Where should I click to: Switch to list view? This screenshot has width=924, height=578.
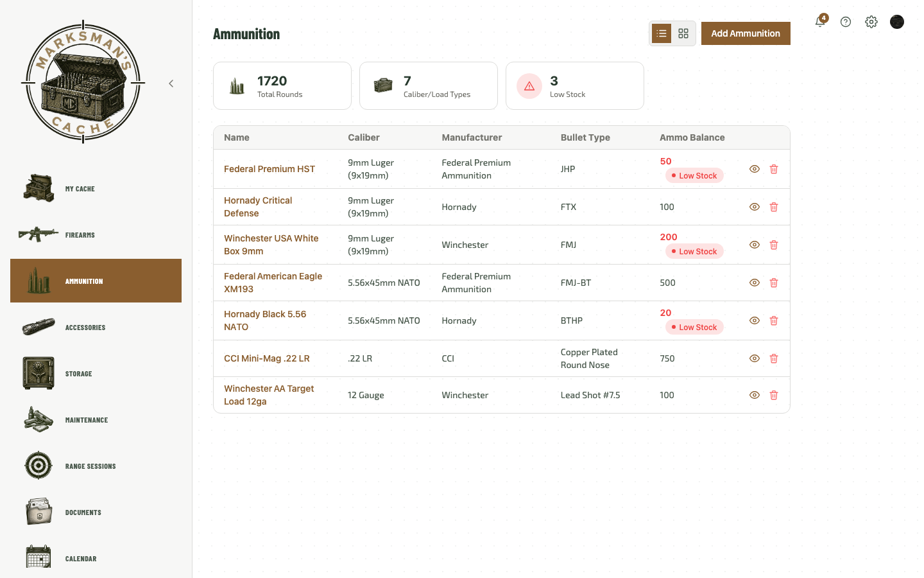(662, 33)
